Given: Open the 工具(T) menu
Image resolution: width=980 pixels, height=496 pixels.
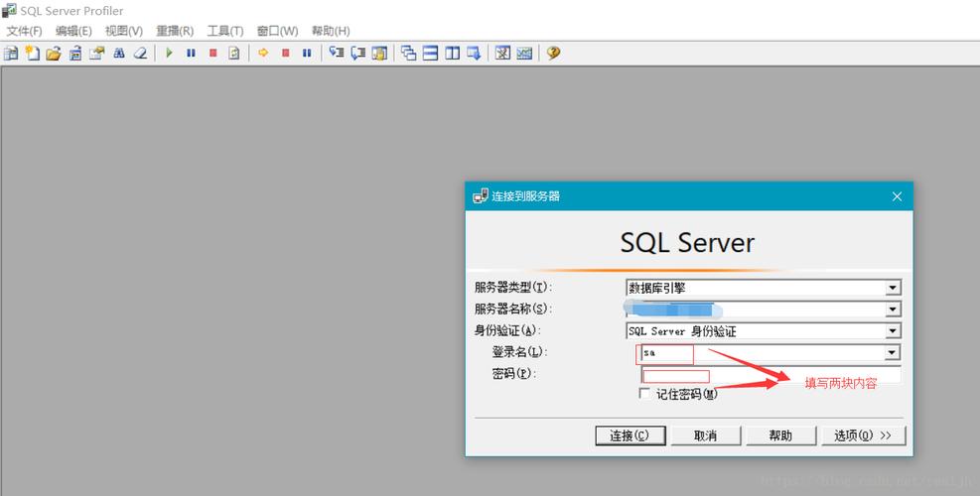Looking at the screenshot, I should click(225, 31).
